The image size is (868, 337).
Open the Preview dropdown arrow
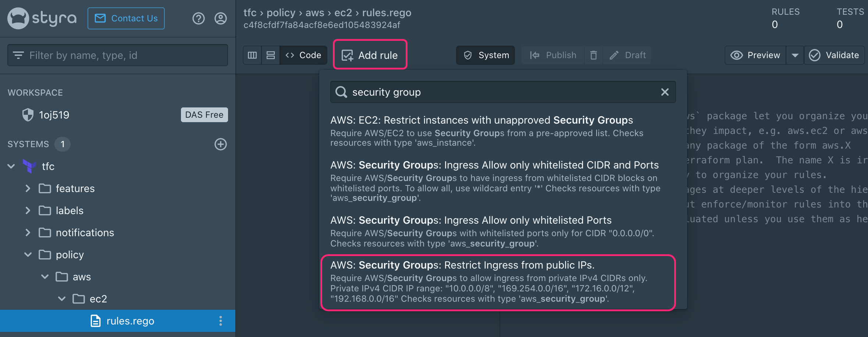click(x=795, y=55)
